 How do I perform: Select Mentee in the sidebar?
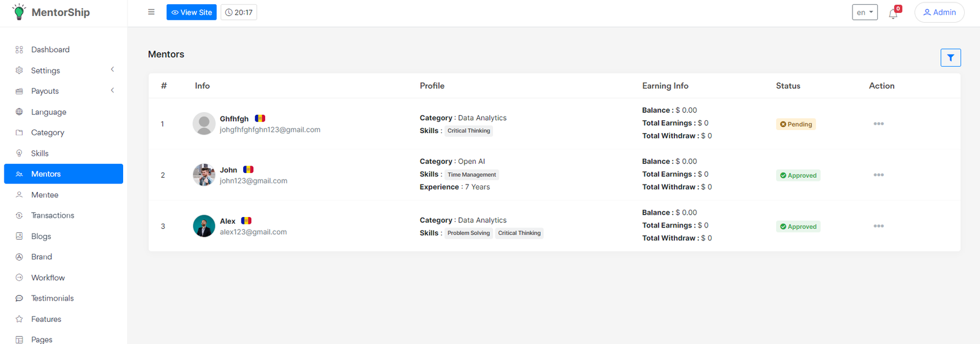coord(45,195)
